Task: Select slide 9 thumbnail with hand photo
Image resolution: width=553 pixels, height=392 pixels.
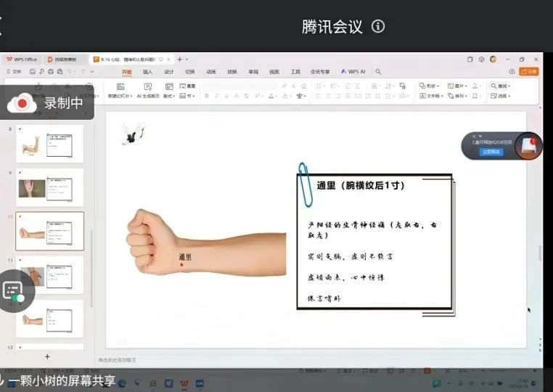Action: click(x=49, y=187)
